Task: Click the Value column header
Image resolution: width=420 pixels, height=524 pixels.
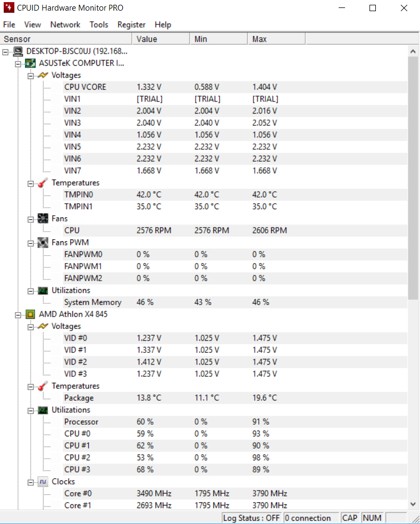Action: coord(160,39)
